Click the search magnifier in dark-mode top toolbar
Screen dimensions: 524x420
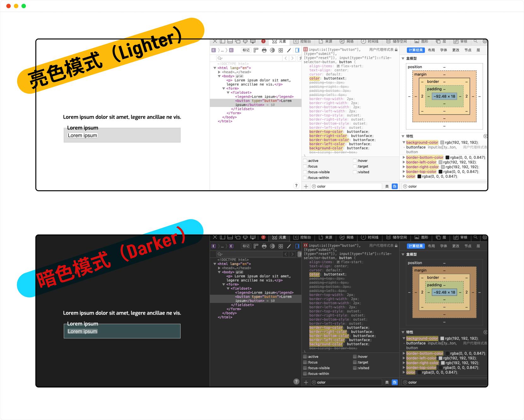click(x=475, y=237)
